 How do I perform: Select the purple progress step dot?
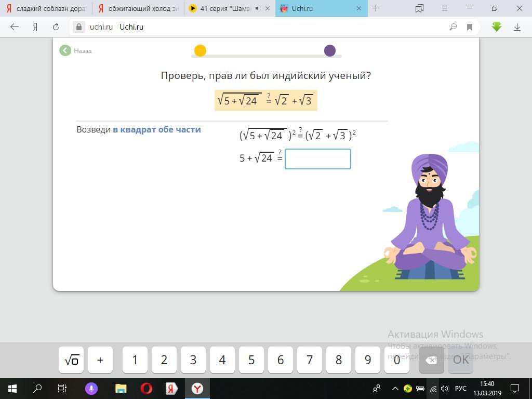(330, 50)
